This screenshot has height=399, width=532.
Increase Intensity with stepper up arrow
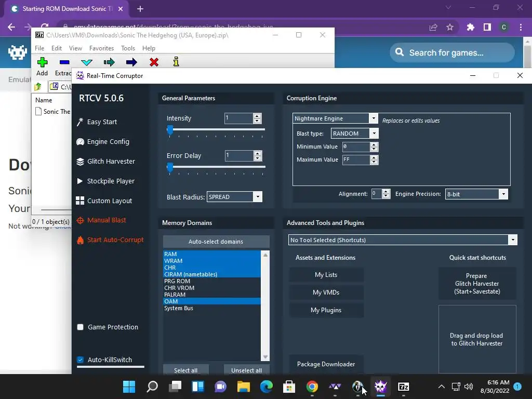[257, 116]
